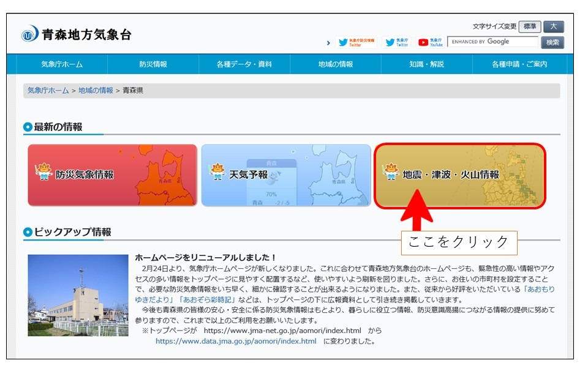Click the mascot icon on 地震・津波・火山情報 banner
The width and height of the screenshot is (588, 371).
click(391, 172)
